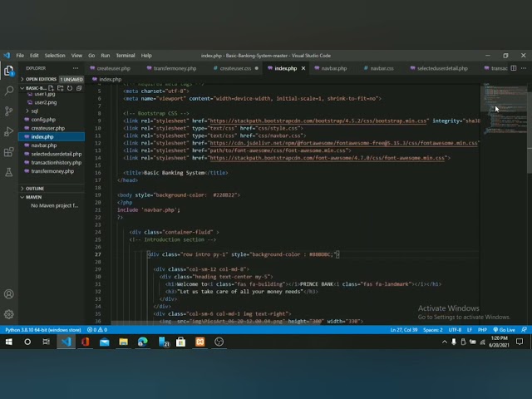Open bootstrap.min.css stackpath link on line 9
The width and height of the screenshot is (532, 399).
coord(318,121)
